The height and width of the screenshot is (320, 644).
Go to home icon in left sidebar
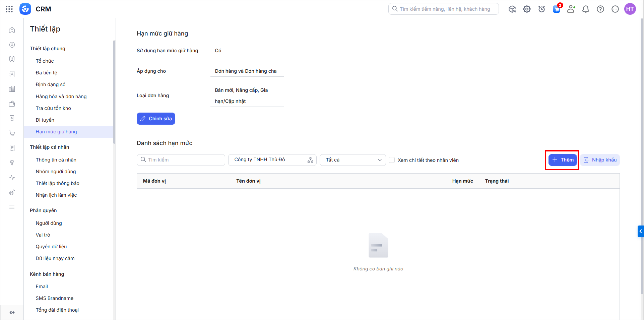[12, 30]
